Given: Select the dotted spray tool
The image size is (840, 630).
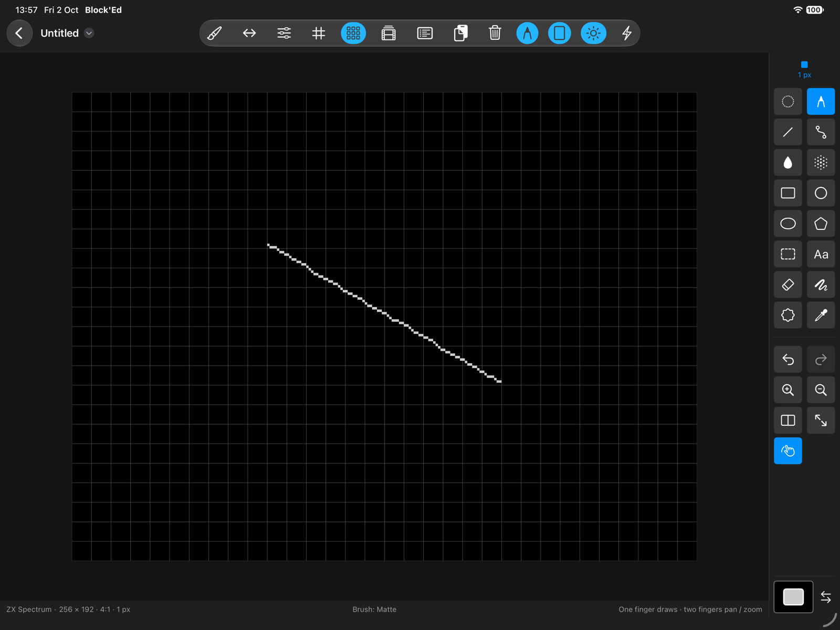Looking at the screenshot, I should pos(821,163).
